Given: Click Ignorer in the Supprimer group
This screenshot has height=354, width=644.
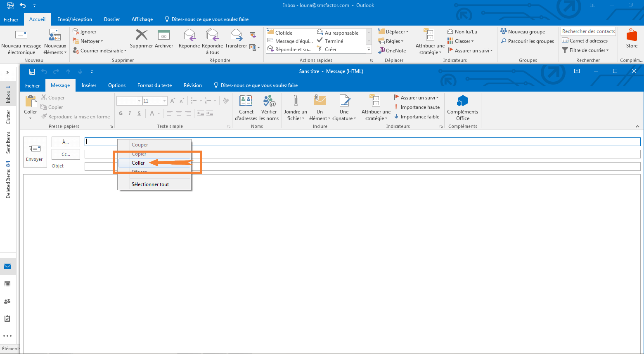Looking at the screenshot, I should point(85,32).
